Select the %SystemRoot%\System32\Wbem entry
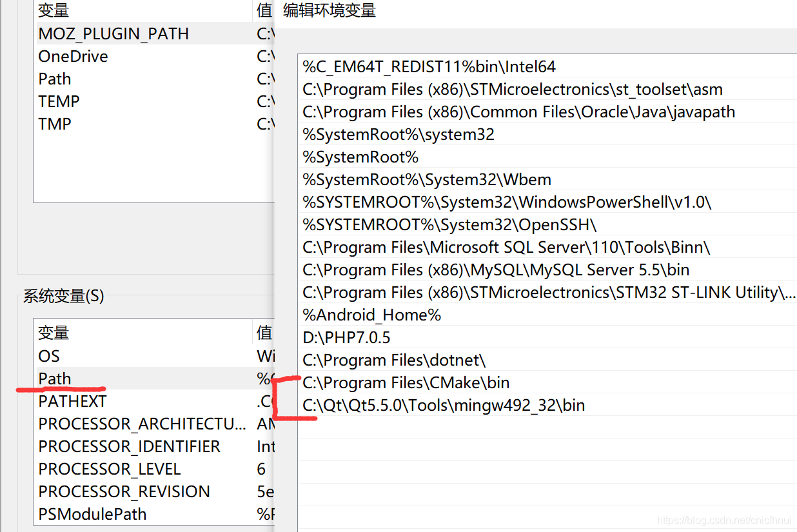Screen dimensions: 797x532 (548, 179)
